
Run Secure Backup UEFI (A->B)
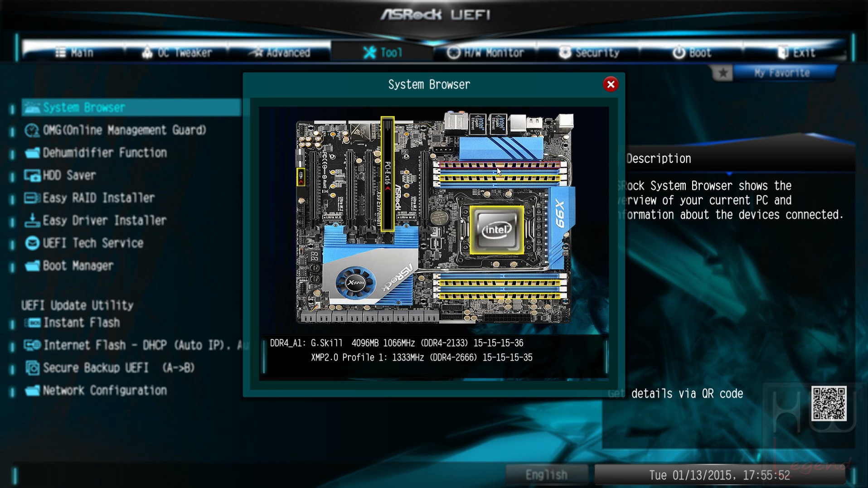[x=119, y=368]
